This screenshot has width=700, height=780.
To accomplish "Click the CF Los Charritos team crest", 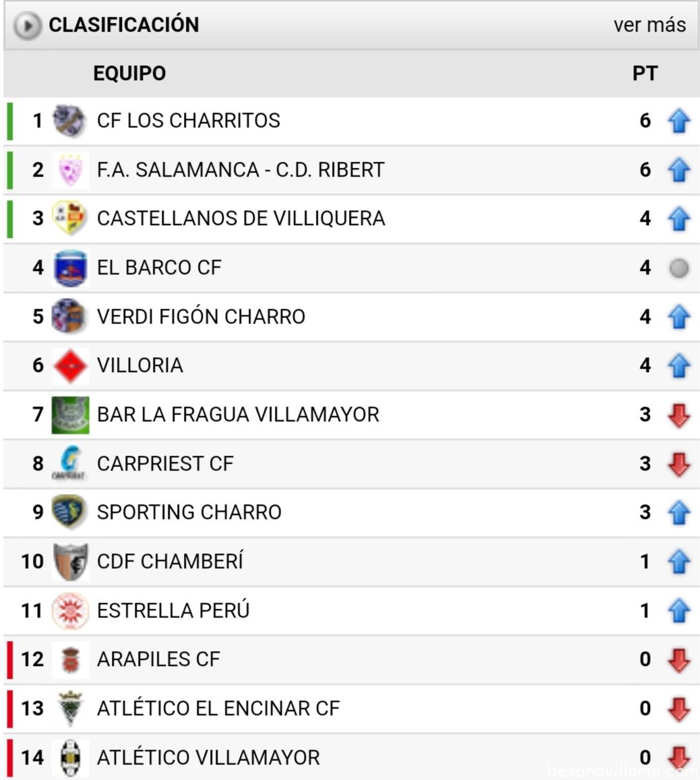I will click(x=70, y=121).
